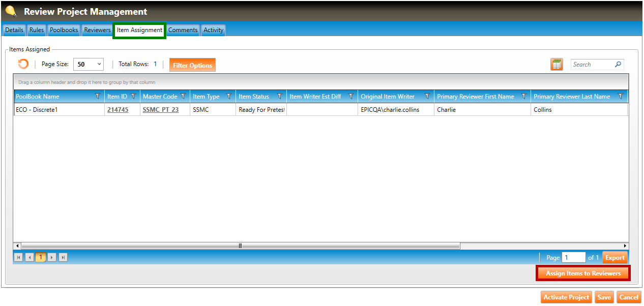The width and height of the screenshot is (644, 306).
Task: Switch to the Reviewers tab
Action: [x=97, y=30]
